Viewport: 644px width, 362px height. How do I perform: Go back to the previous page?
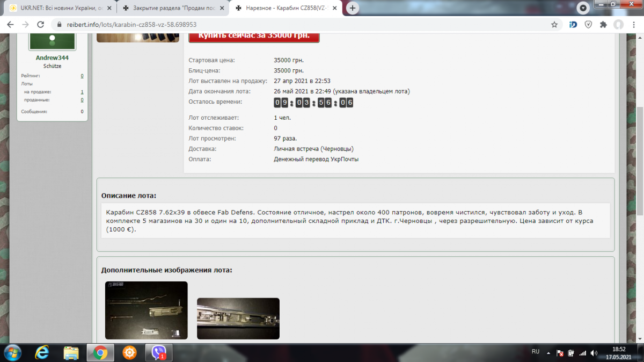click(x=11, y=25)
